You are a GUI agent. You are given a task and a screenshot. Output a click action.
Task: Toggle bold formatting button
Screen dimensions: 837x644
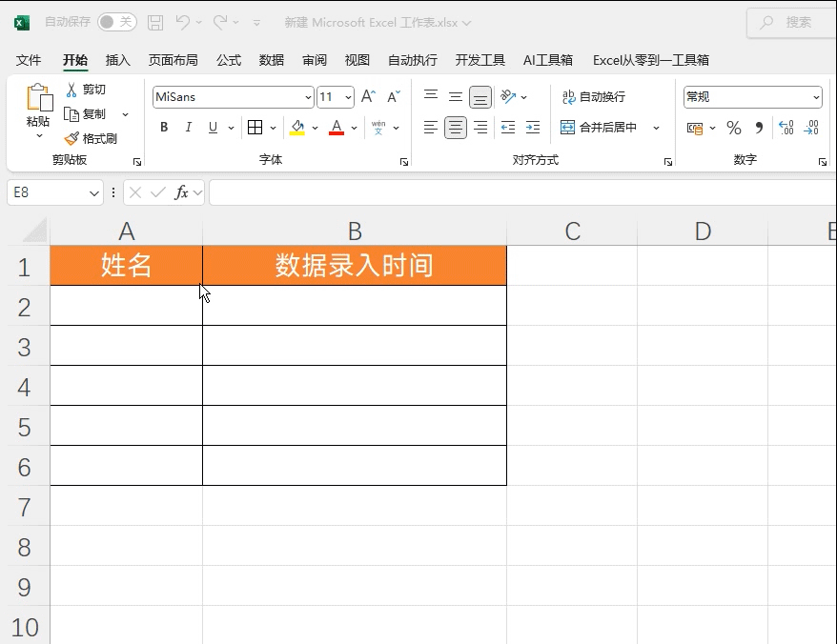click(x=164, y=128)
